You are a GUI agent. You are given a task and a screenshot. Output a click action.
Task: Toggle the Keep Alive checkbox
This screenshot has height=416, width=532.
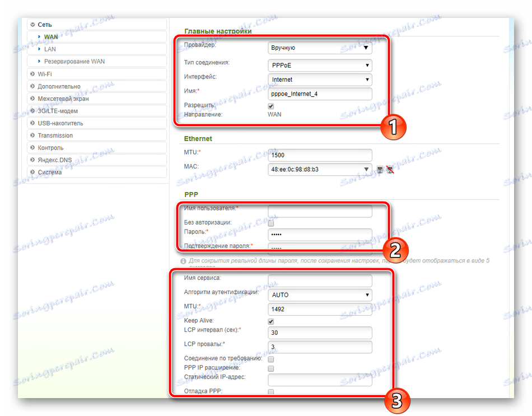point(270,321)
